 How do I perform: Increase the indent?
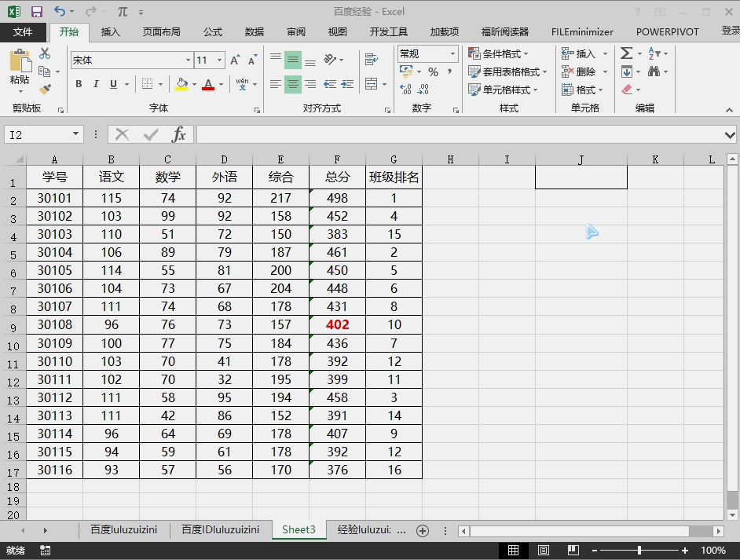pyautogui.click(x=347, y=84)
